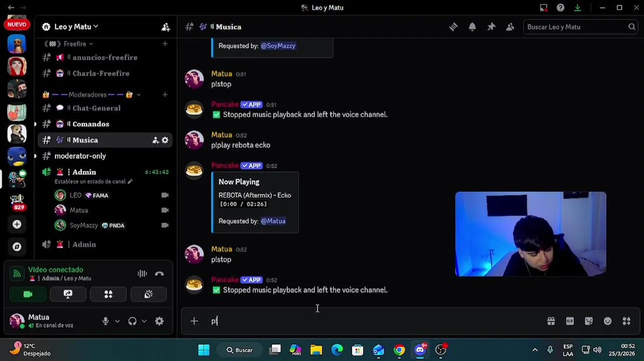Select user LEO in voice channel

coord(111,196)
